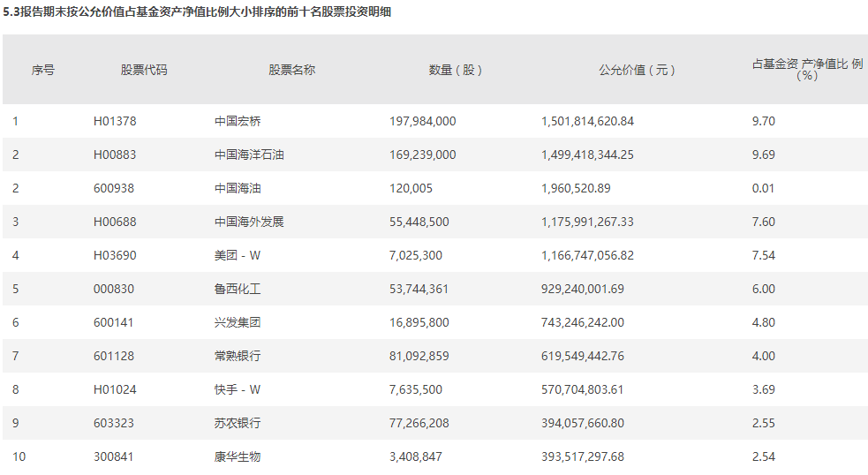Viewport: 868px width, 475px height.
Task: Select ratio value 9.70
Action: 764,121
